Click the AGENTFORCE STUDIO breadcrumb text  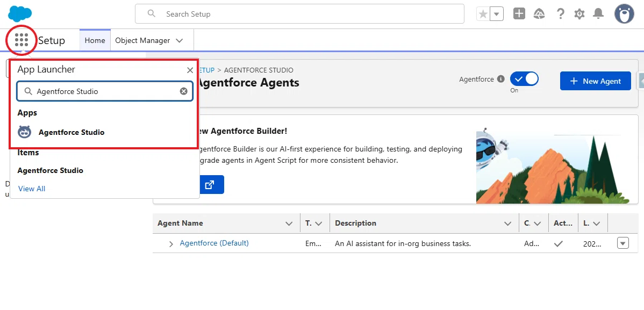[x=259, y=70]
